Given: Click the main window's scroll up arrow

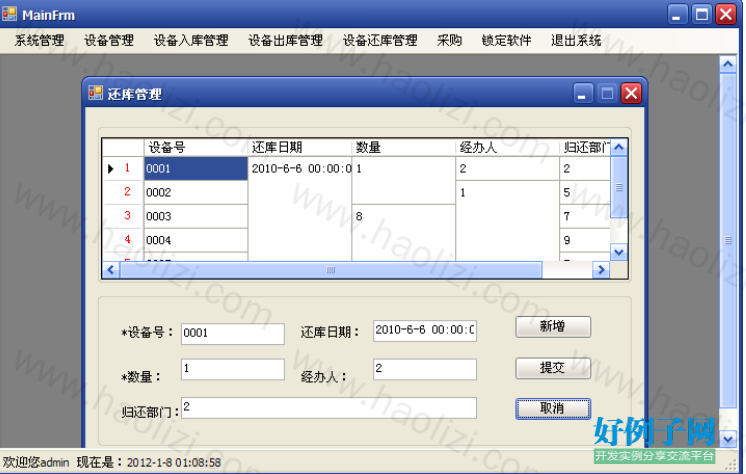Looking at the screenshot, I should click(728, 63).
